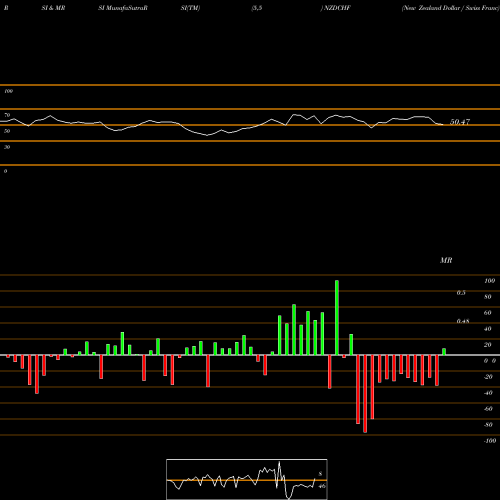Click the NZDCHF symbol label in header
The width and height of the screenshot is (500, 500).
click(337, 8)
